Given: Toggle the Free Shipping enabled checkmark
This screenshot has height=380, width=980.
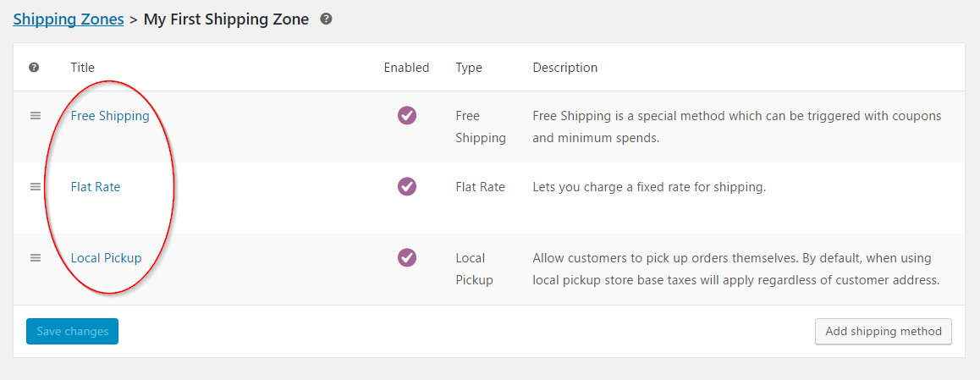Looking at the screenshot, I should [x=406, y=116].
